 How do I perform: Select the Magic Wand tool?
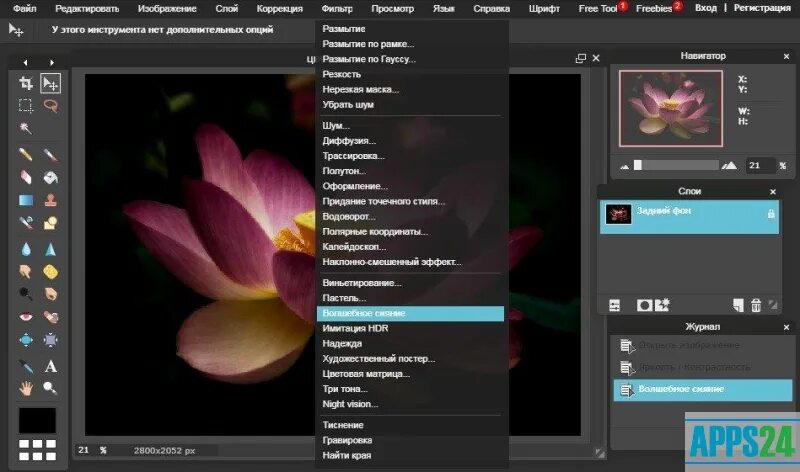(x=26, y=128)
